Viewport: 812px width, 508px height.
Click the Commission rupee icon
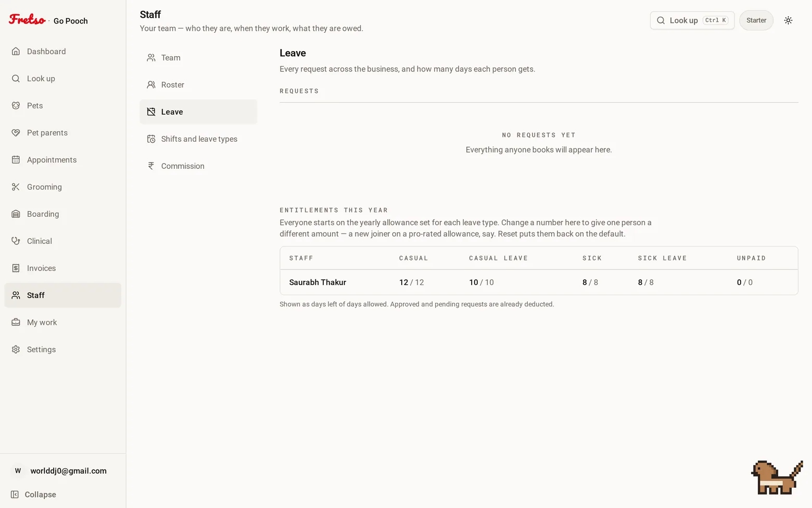pos(151,166)
